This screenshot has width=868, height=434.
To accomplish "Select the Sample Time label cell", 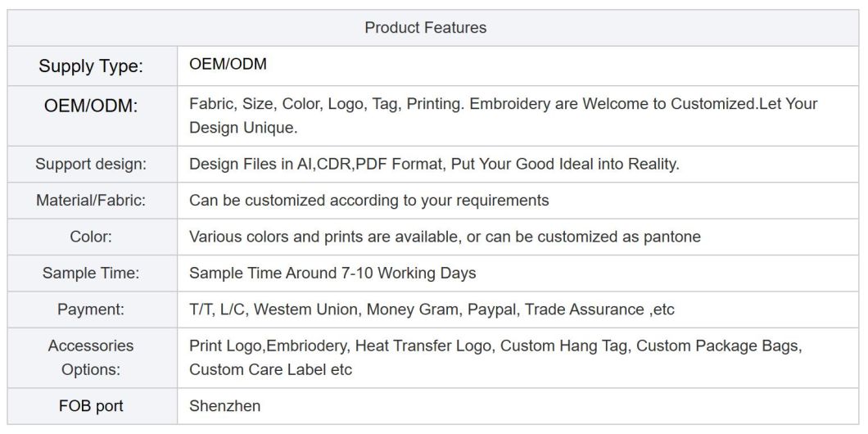I will 91,273.
